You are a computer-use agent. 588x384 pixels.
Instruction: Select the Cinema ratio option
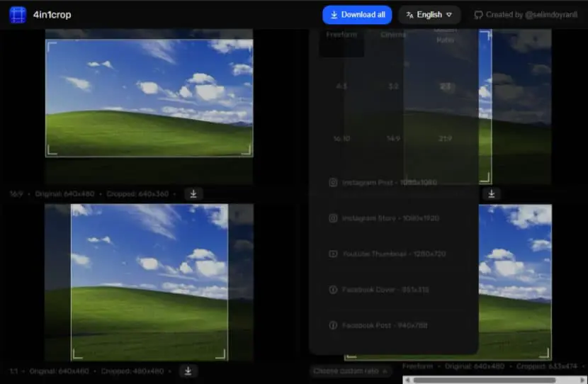click(x=393, y=35)
